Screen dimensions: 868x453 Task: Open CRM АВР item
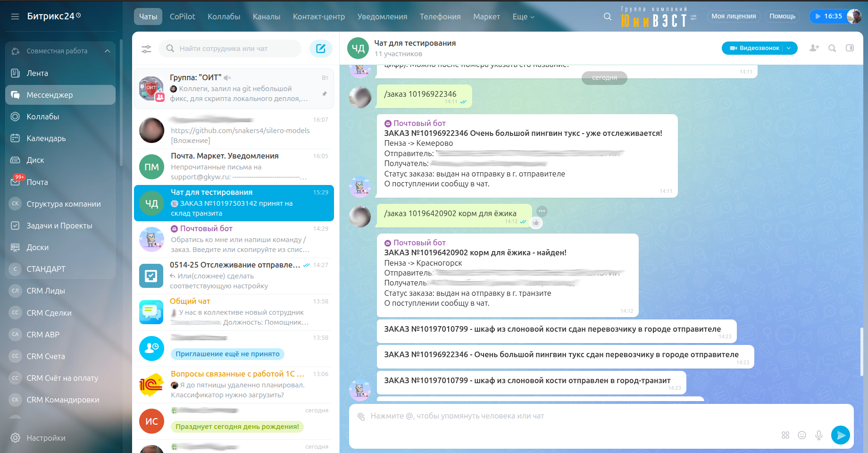(x=60, y=335)
